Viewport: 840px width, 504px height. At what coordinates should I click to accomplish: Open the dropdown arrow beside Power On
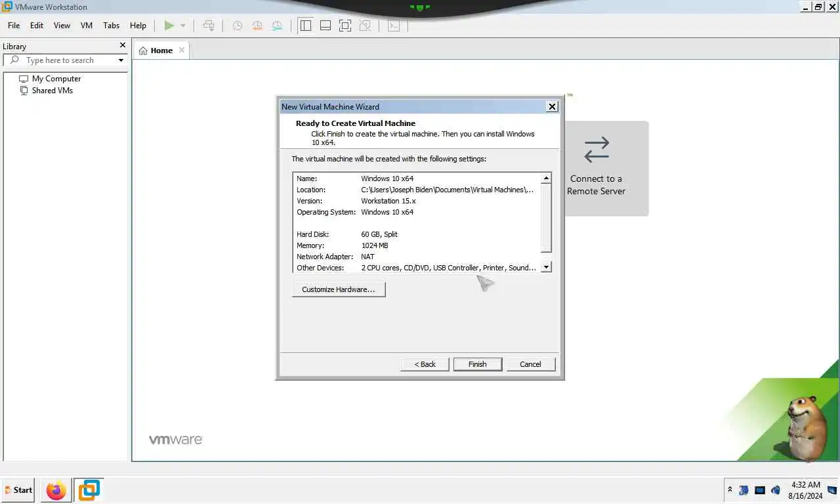coord(182,26)
